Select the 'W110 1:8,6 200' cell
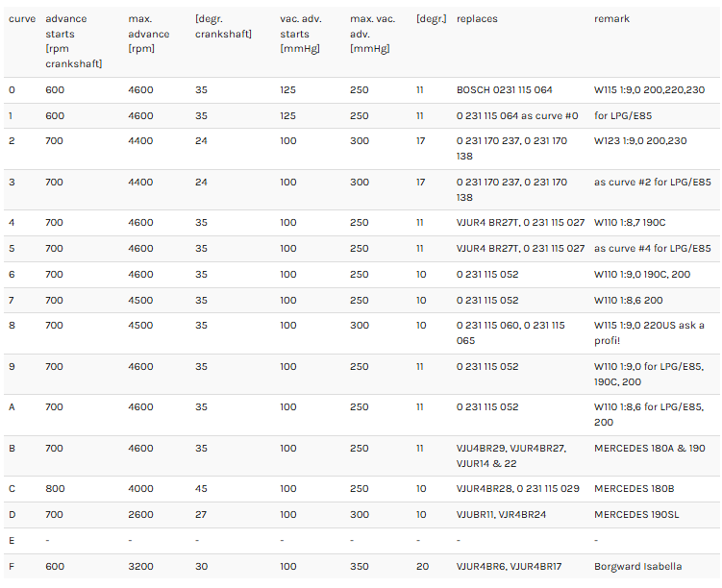 (628, 301)
